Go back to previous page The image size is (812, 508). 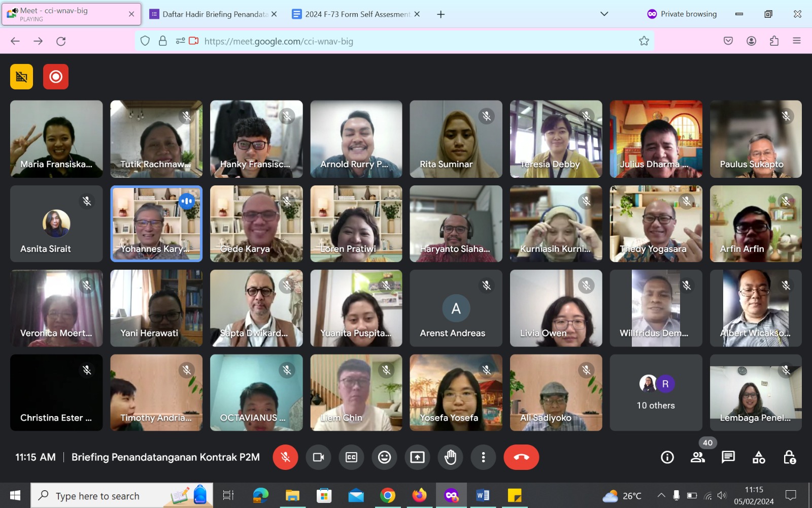point(15,41)
